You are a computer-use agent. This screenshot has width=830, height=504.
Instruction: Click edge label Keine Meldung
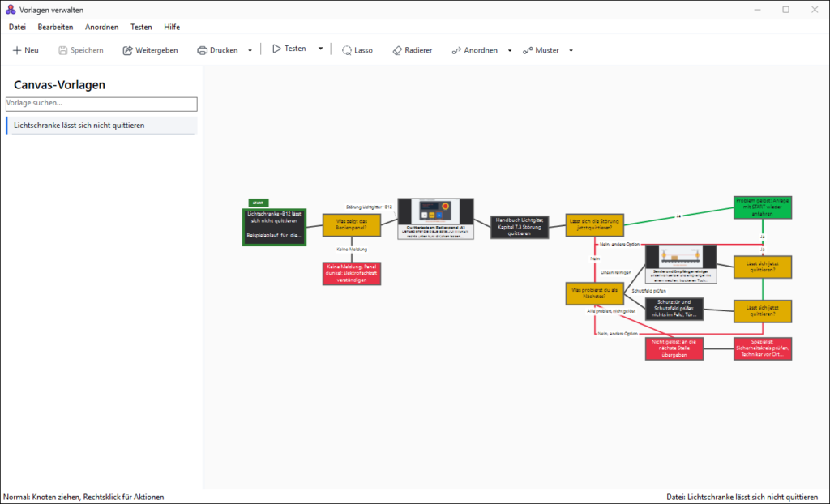352,249
